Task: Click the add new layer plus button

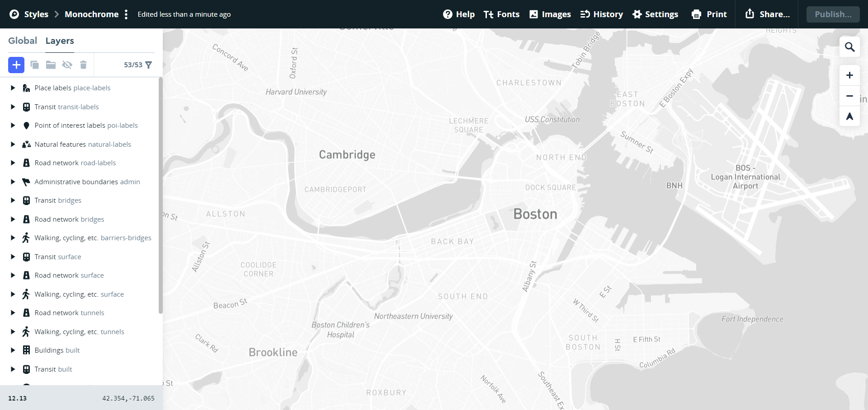Action: pos(16,65)
